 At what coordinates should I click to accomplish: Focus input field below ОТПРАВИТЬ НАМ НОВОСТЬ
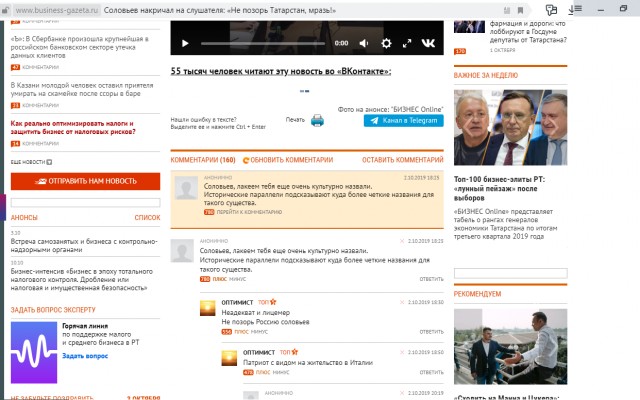[x=85, y=202]
